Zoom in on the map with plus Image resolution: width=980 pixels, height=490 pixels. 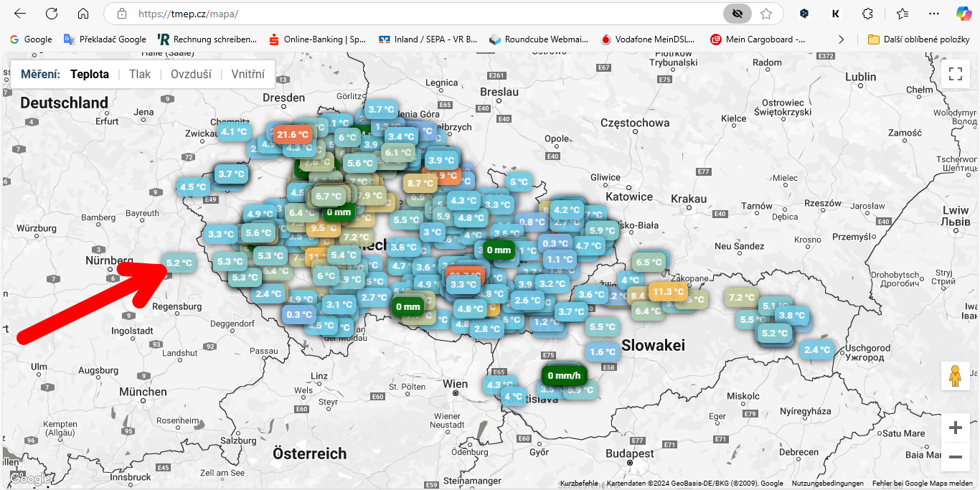955,428
